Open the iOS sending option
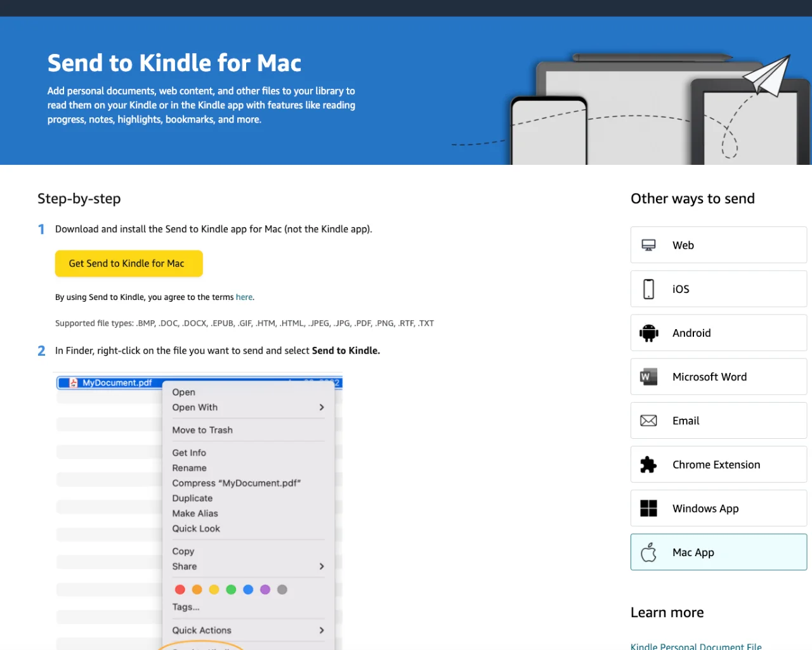 719,289
